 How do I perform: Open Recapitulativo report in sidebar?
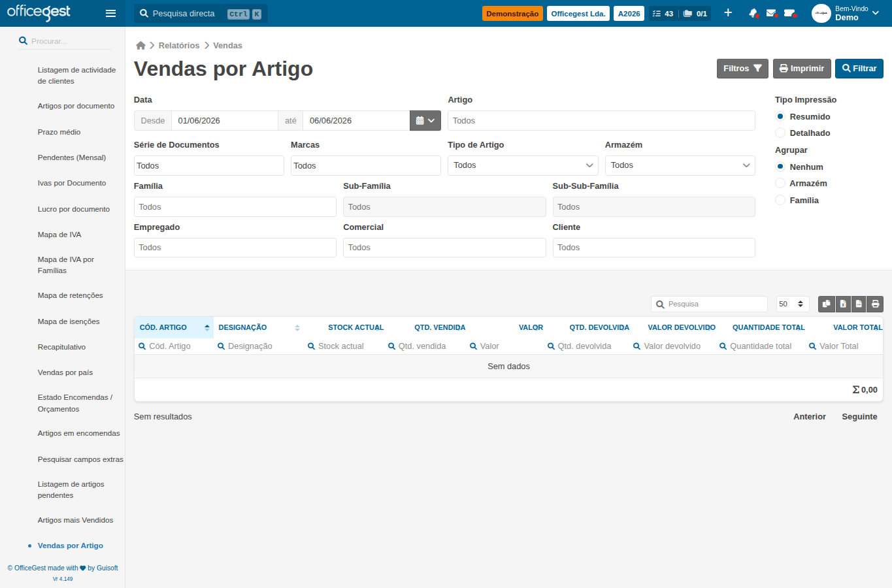[61, 347]
